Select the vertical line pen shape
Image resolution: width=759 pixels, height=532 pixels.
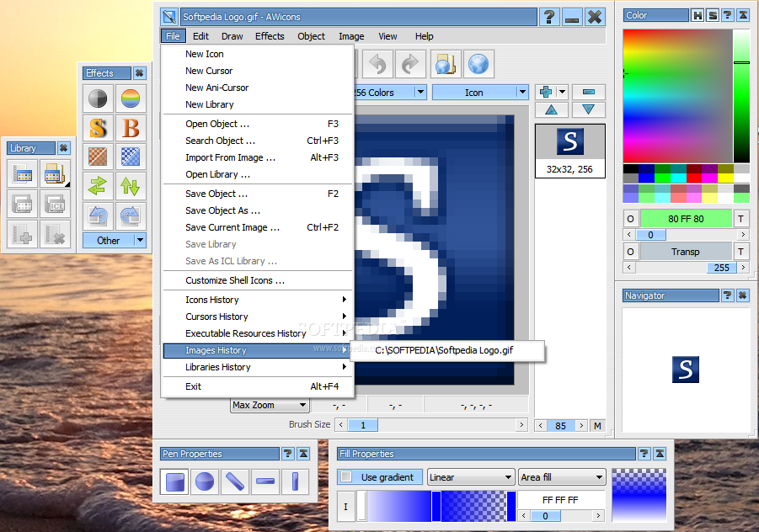tap(295, 481)
